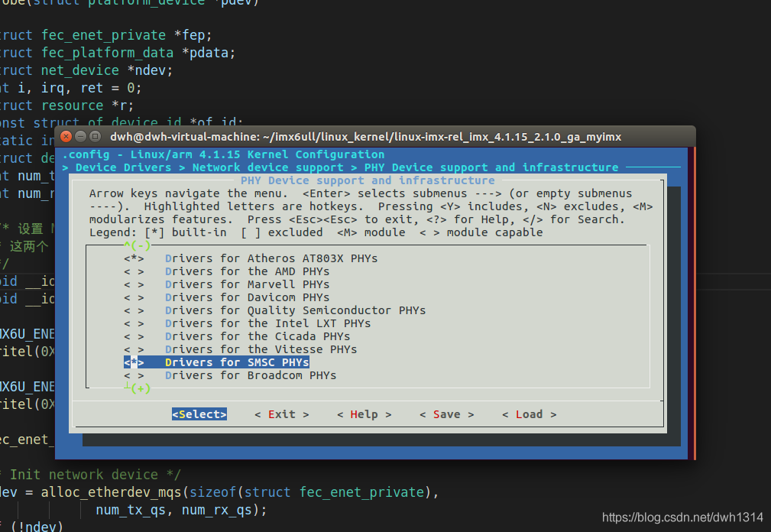
Task: Open < Help > in menuconfig
Action: 364,414
